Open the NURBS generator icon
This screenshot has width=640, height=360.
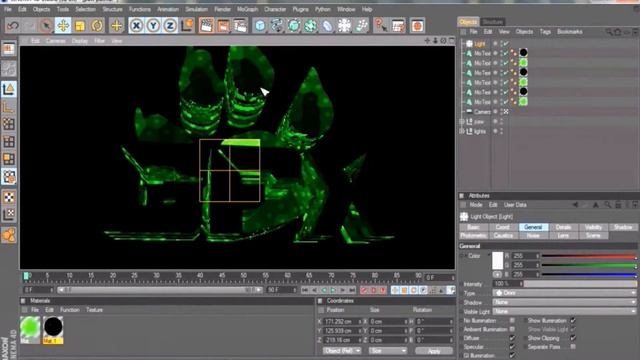[x=294, y=26]
